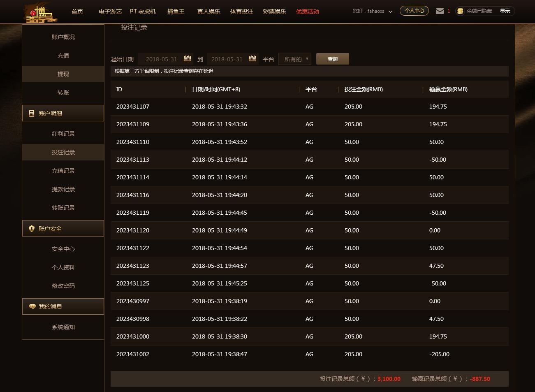Open 充值 in sidebar
Image resolution: width=535 pixels, height=392 pixels.
pyautogui.click(x=63, y=56)
